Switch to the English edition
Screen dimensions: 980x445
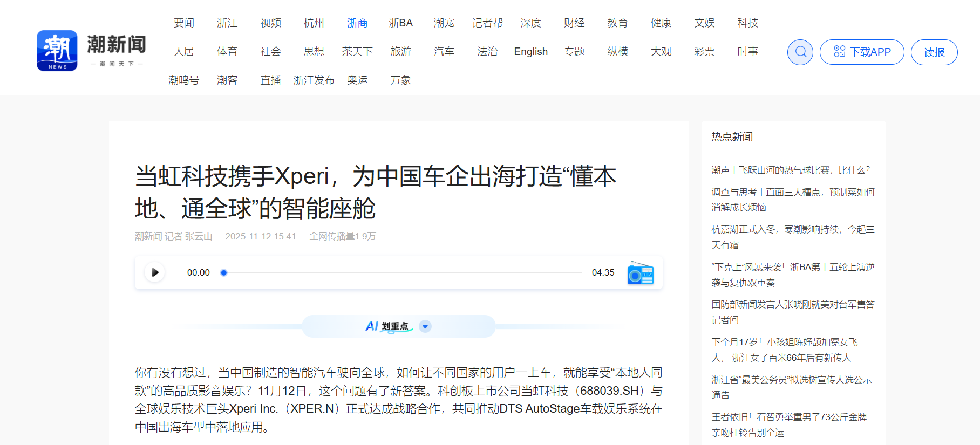click(531, 52)
